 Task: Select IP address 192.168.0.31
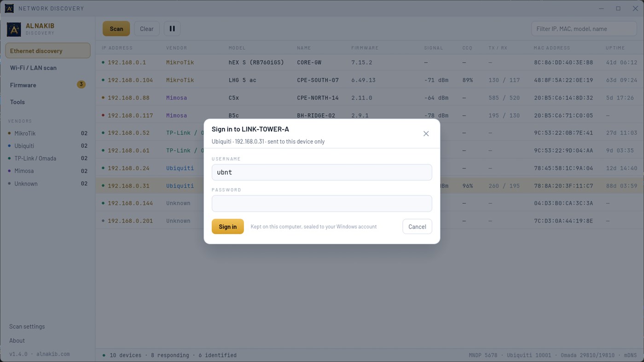coord(128,186)
